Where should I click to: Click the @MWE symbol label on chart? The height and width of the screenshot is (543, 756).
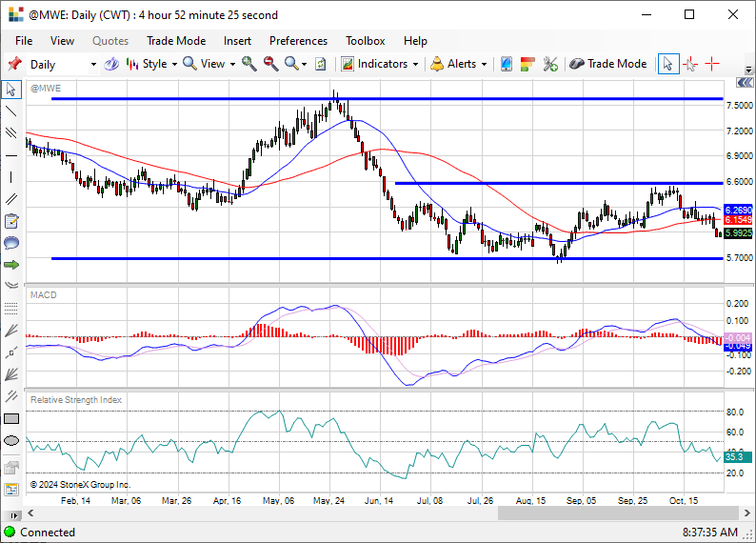[46, 89]
